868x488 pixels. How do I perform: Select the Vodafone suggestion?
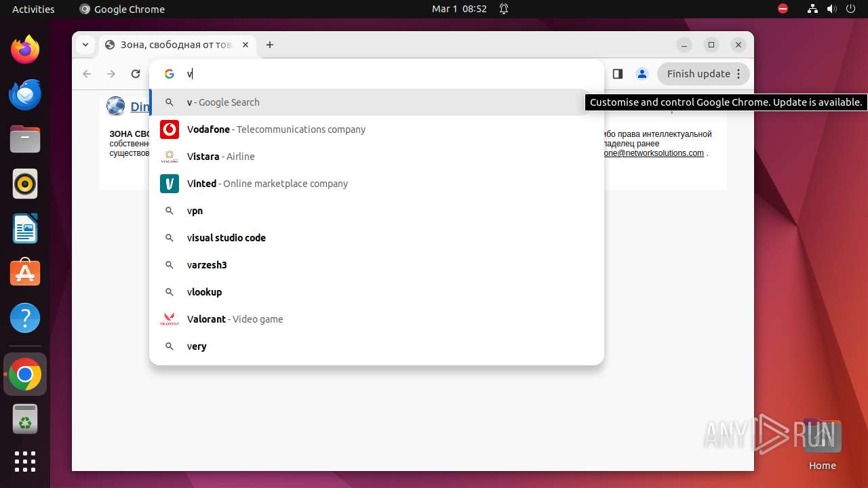click(x=376, y=129)
